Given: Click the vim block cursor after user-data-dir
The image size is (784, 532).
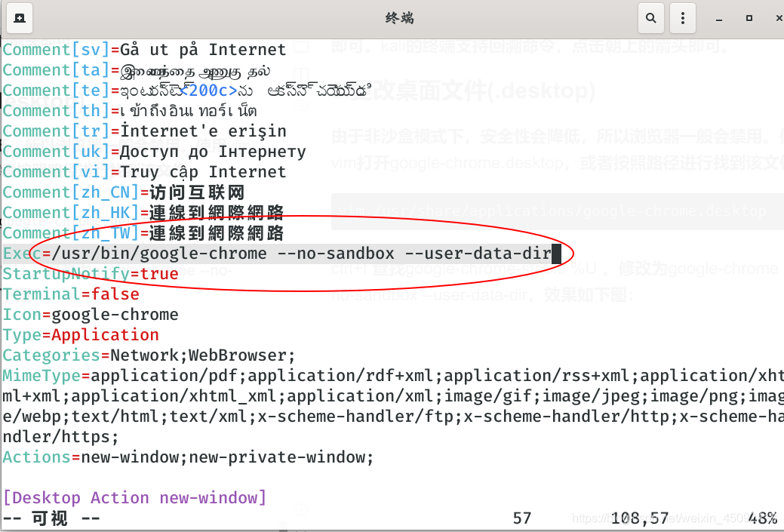Looking at the screenshot, I should pyautogui.click(x=556, y=254).
